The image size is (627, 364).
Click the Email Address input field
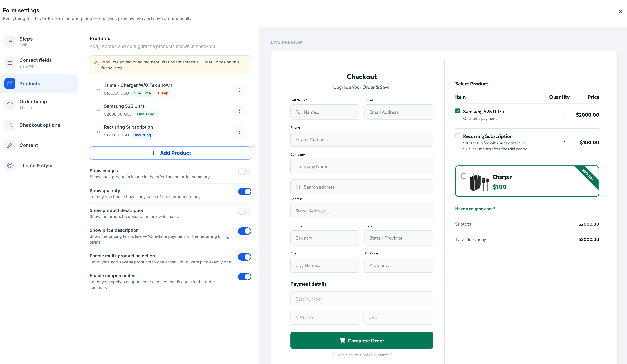tap(399, 112)
